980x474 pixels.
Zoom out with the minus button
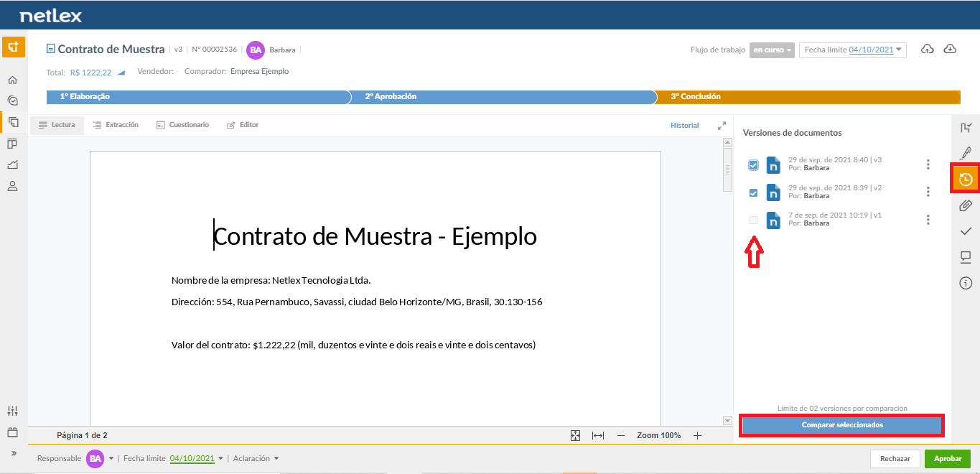(x=621, y=435)
